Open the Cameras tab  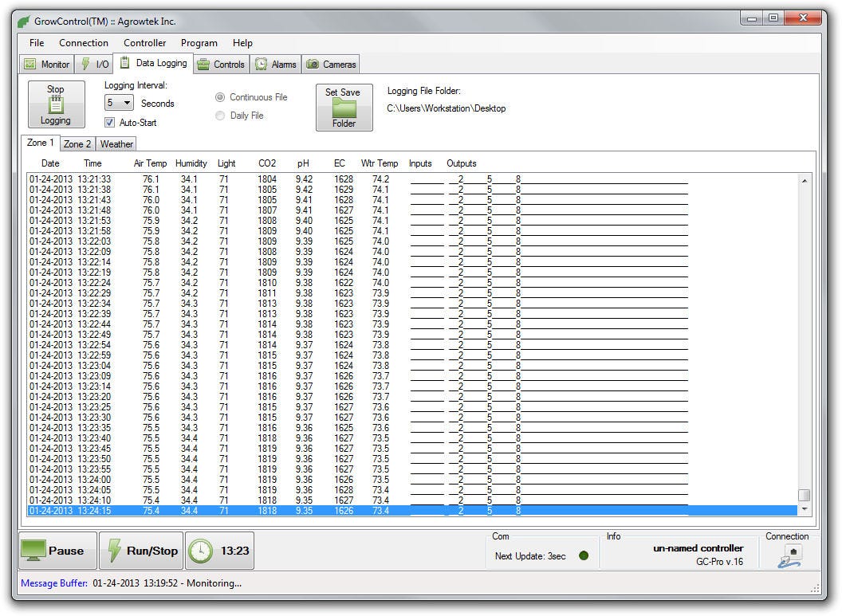coord(332,65)
